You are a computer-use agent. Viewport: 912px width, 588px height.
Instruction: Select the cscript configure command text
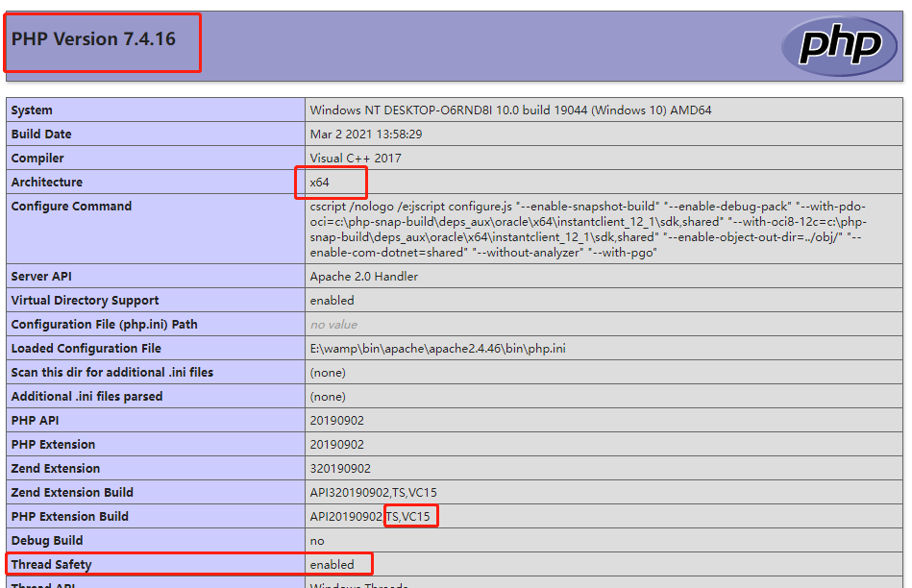pyautogui.click(x=588, y=230)
